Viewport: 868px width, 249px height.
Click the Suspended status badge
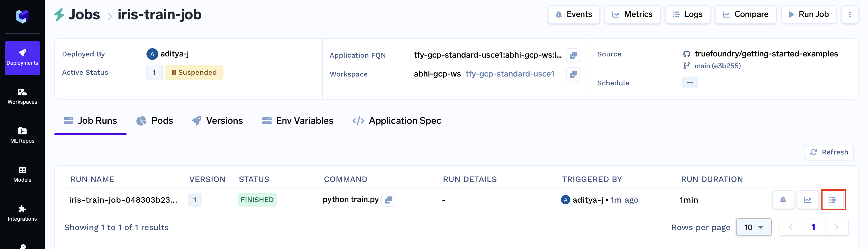point(194,72)
